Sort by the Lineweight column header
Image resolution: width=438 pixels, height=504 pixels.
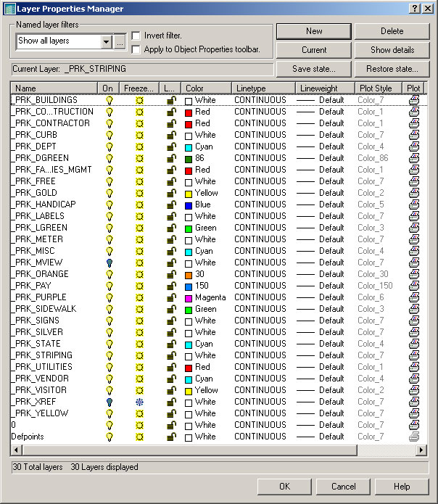(325, 88)
